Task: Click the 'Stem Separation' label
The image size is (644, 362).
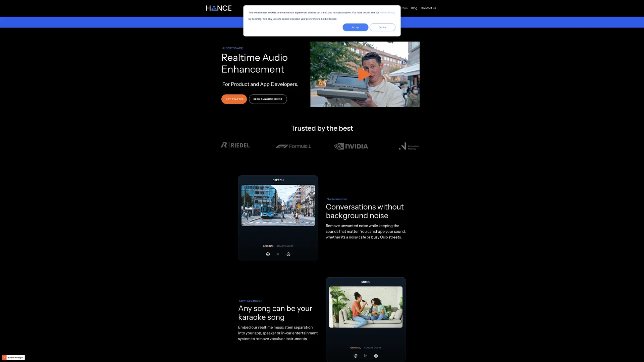Action: click(x=251, y=301)
